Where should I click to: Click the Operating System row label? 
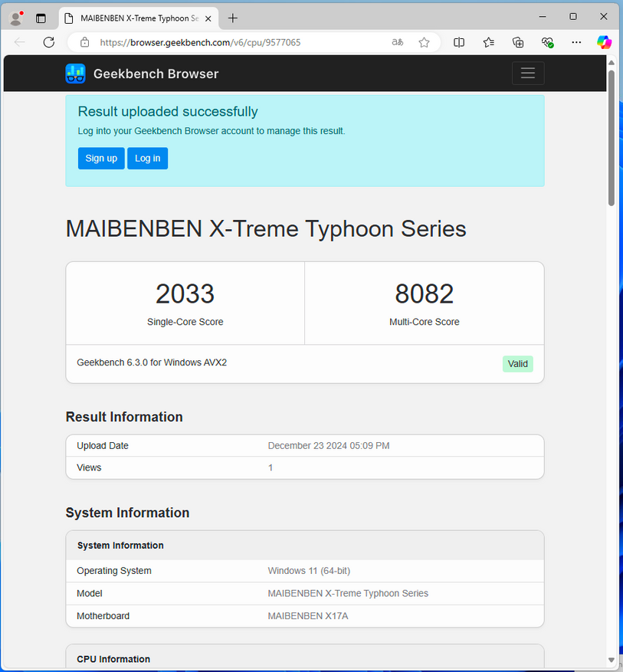[x=114, y=571]
